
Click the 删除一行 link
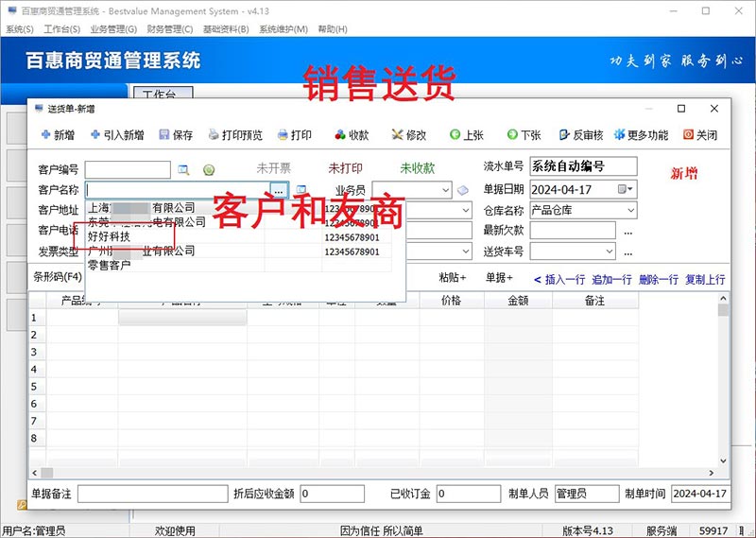(658, 279)
